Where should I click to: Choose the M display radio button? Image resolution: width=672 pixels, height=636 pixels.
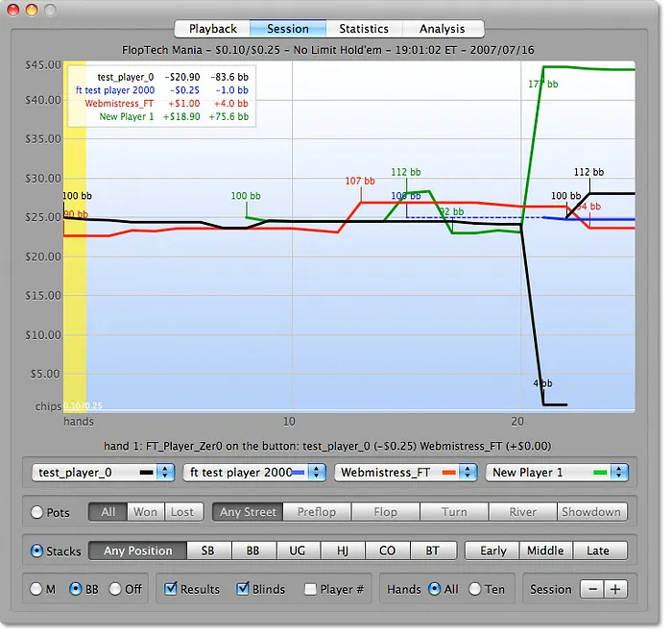[x=36, y=589]
